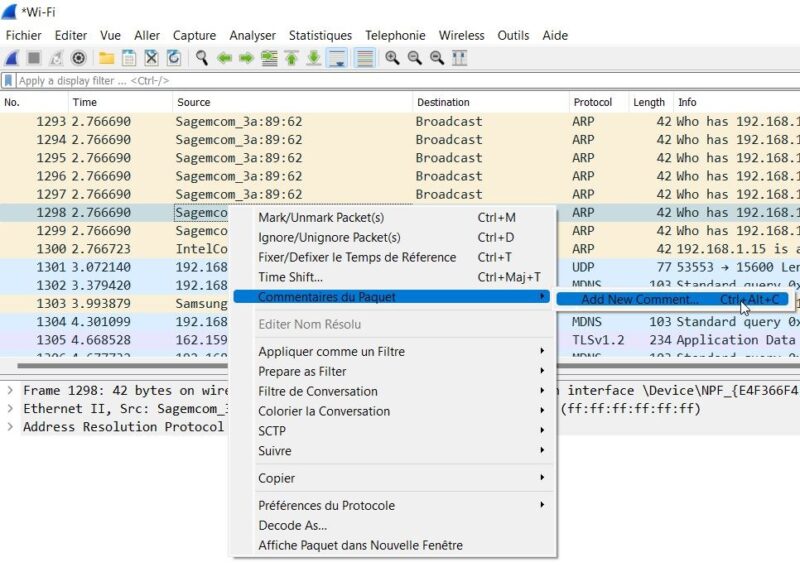Sort by the Length column header

click(x=651, y=102)
